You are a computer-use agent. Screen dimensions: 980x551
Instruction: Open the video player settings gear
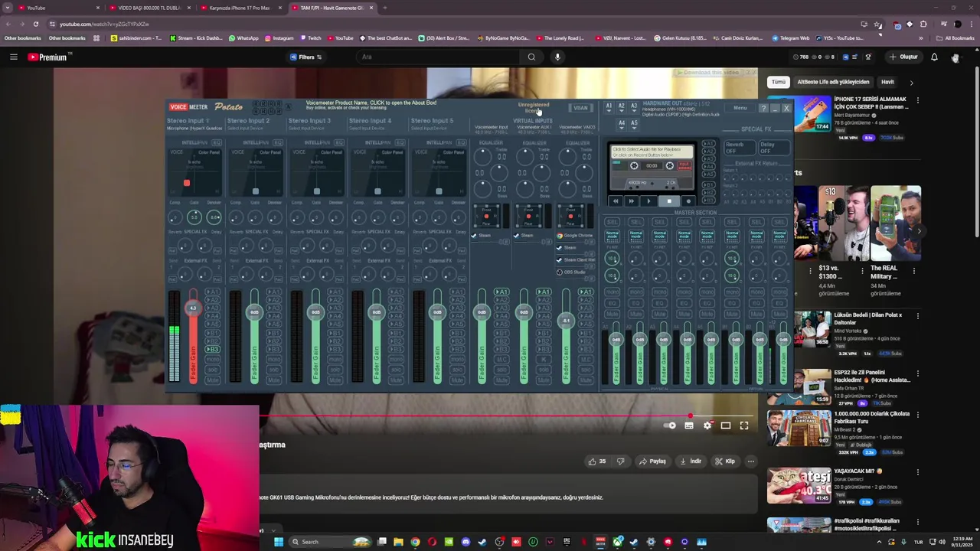point(707,425)
